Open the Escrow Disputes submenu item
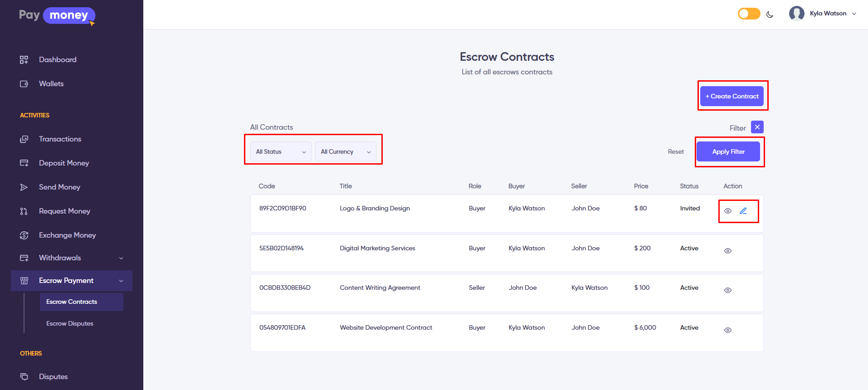The height and width of the screenshot is (390, 868). click(x=70, y=323)
